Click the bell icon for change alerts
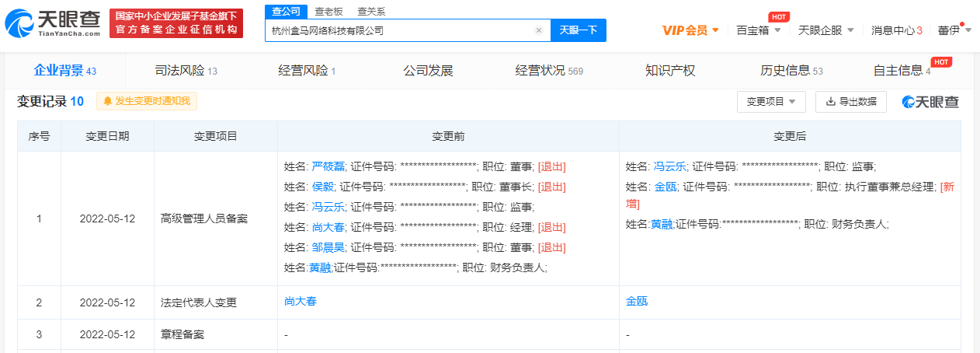 107,101
